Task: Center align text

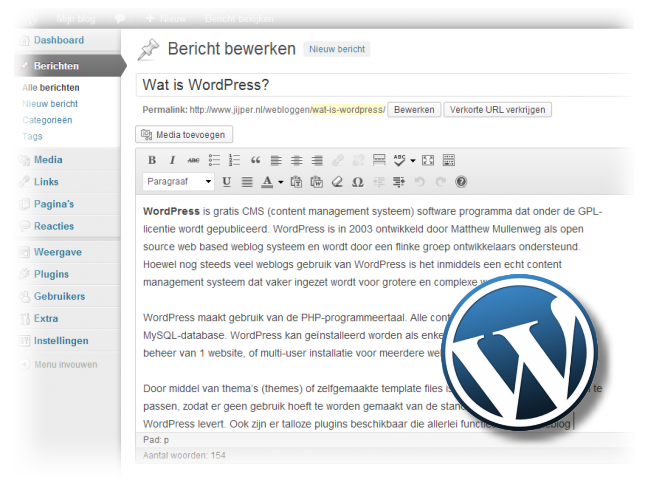Action: 297,160
